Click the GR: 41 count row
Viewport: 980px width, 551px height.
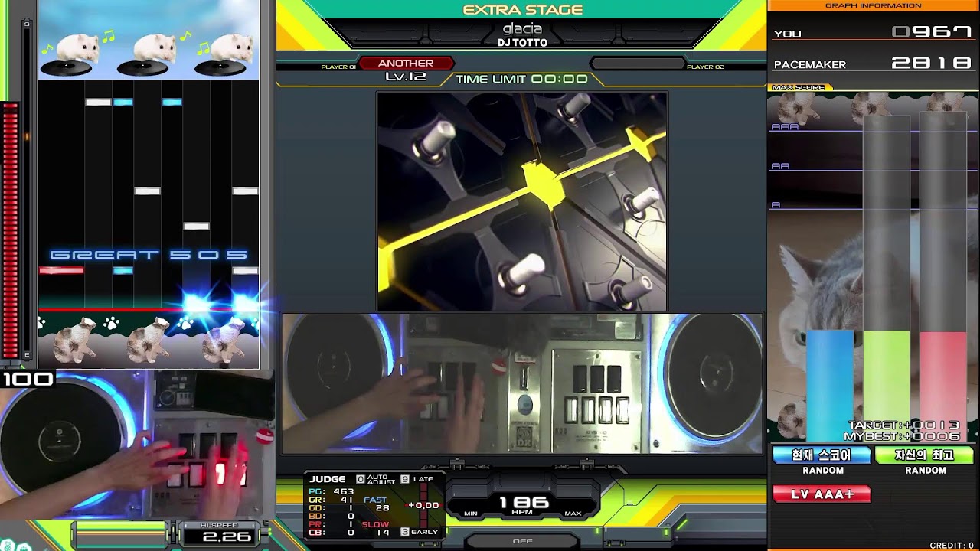(x=332, y=500)
